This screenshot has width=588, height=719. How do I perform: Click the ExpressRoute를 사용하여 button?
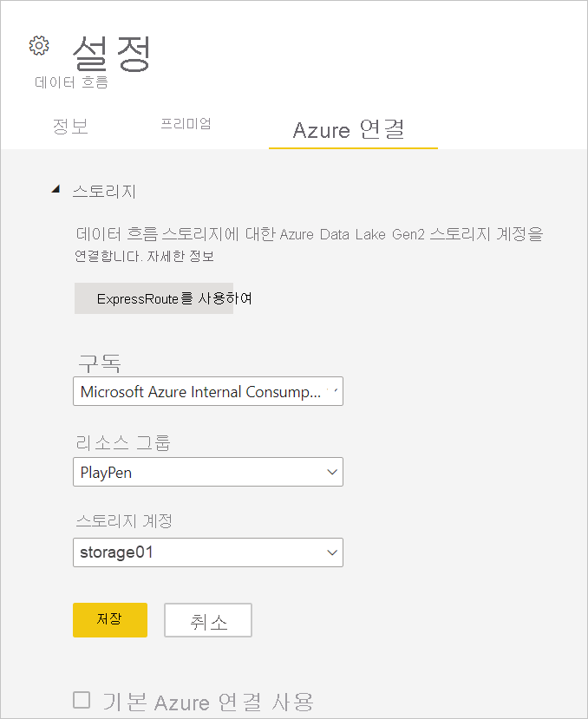154,297
